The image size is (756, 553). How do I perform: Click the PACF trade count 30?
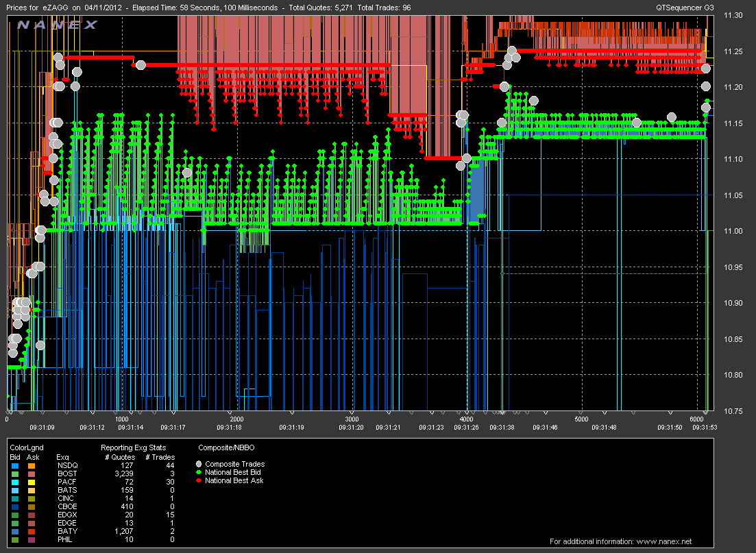click(170, 482)
